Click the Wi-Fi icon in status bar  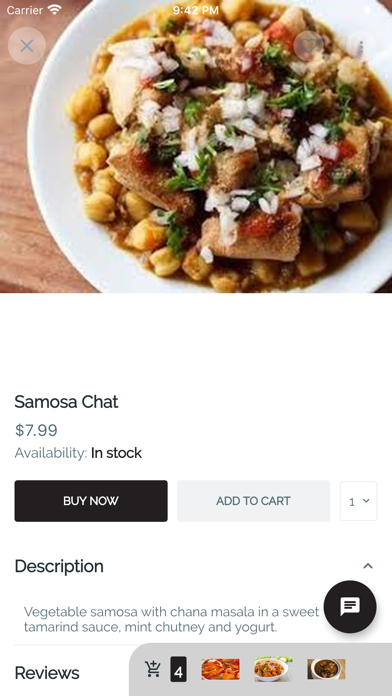[x=55, y=10]
